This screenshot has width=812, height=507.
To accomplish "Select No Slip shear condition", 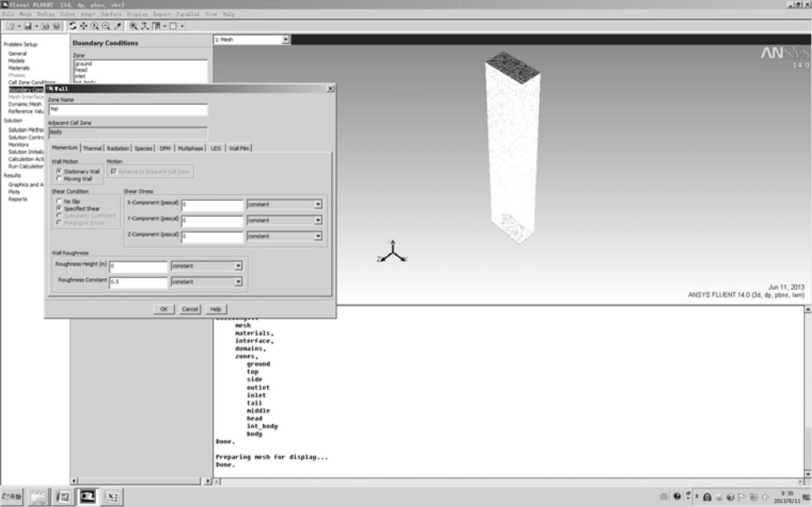I will coord(59,201).
